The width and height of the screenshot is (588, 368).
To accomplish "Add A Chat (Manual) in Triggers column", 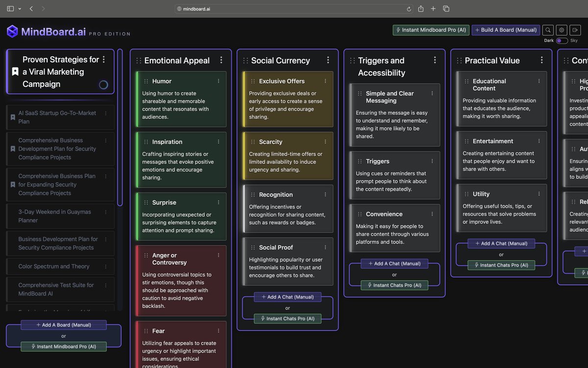I will coord(394,263).
